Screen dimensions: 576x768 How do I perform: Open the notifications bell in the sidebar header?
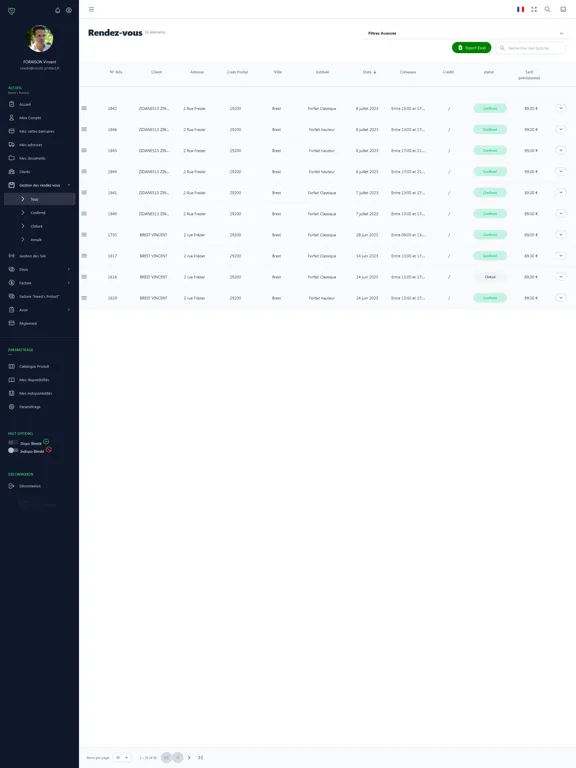click(57, 10)
